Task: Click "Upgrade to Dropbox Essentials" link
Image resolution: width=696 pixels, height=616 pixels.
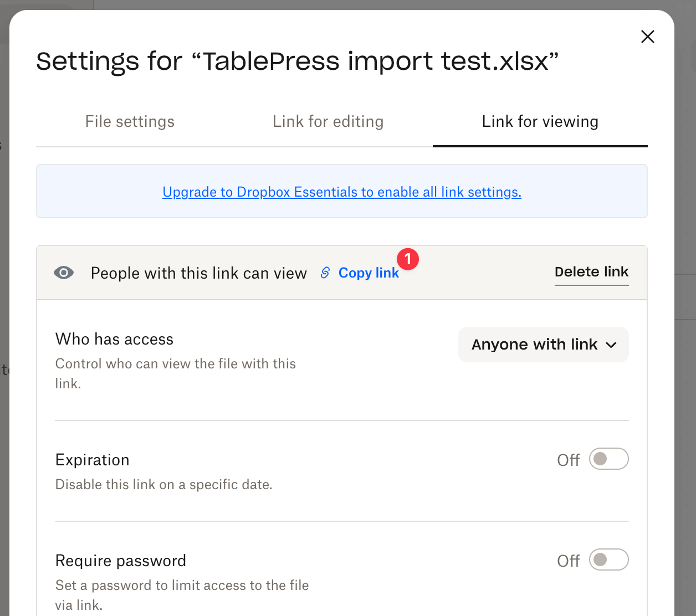Action: (341, 192)
